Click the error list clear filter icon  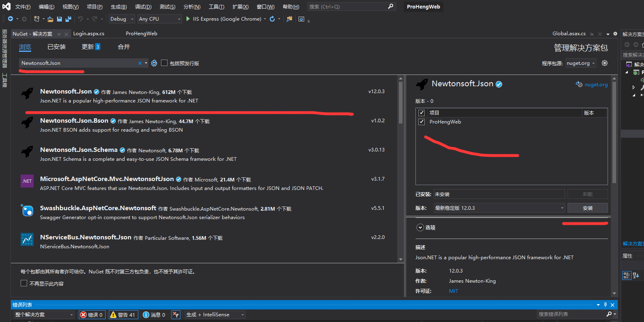point(176,315)
